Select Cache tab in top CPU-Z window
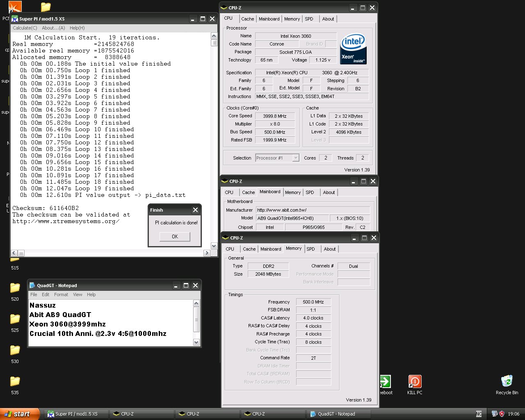The height and width of the screenshot is (420, 525). tap(247, 19)
